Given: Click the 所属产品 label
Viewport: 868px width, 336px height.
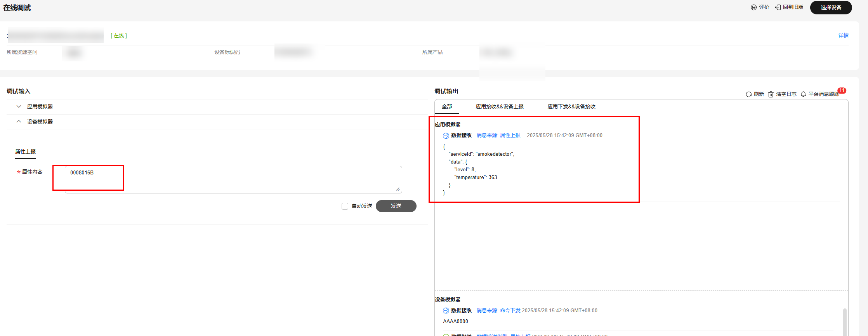Looking at the screenshot, I should point(432,52).
